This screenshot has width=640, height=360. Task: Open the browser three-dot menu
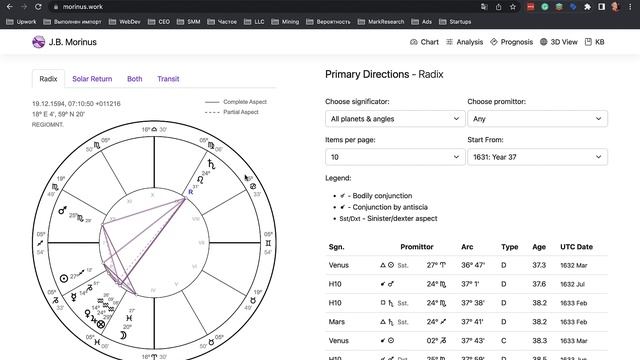pos(630,7)
